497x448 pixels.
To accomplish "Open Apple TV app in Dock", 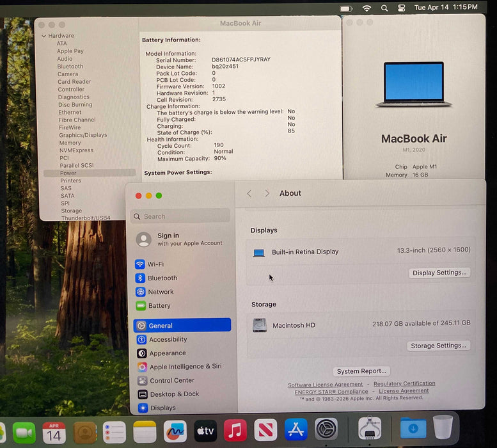I will click(205, 431).
